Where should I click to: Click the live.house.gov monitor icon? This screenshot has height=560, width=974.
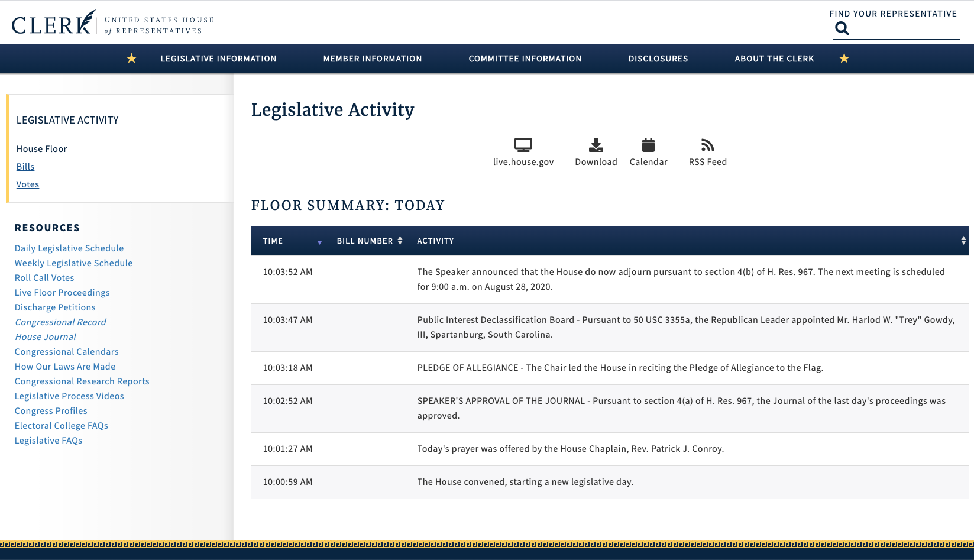coord(523,145)
